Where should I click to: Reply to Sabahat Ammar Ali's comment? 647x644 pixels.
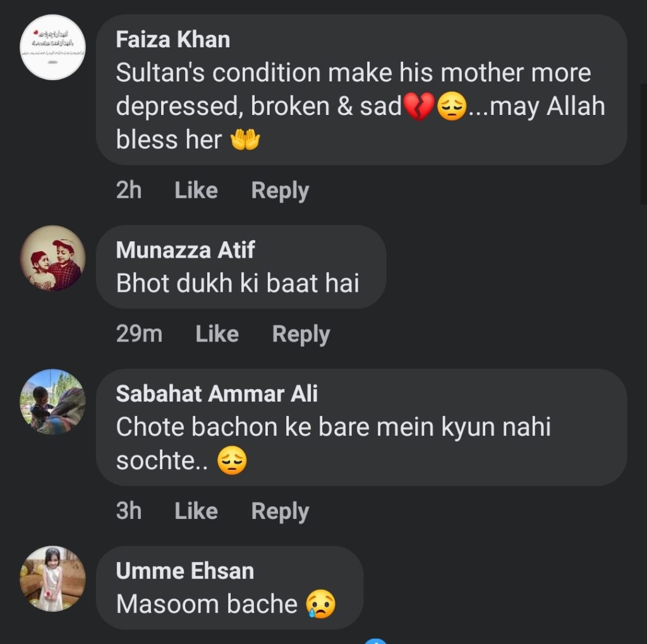tap(280, 511)
